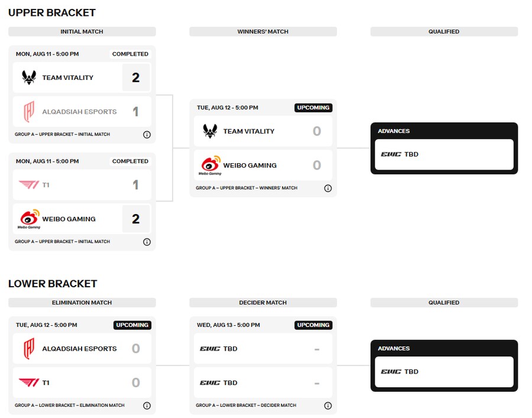Click AlQadsiah Esports logo in elimination match
532x418 pixels.
pyautogui.click(x=29, y=348)
